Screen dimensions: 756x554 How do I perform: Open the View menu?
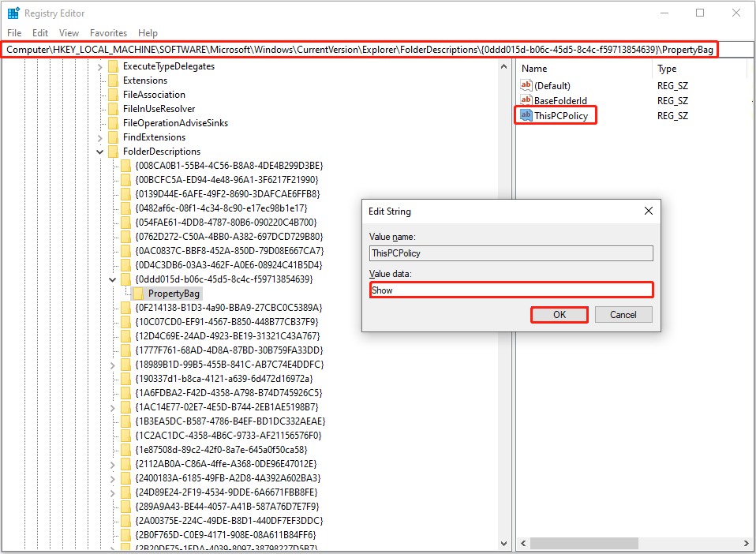69,33
